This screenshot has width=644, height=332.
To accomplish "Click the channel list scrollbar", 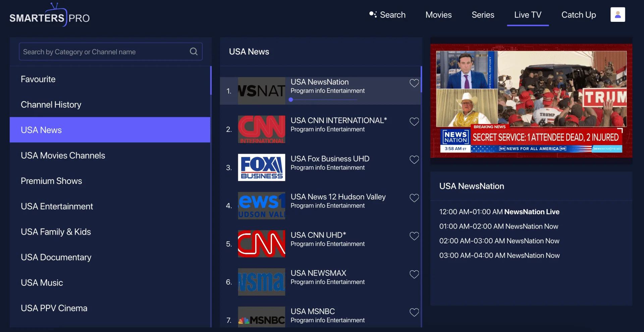I will coord(421,79).
